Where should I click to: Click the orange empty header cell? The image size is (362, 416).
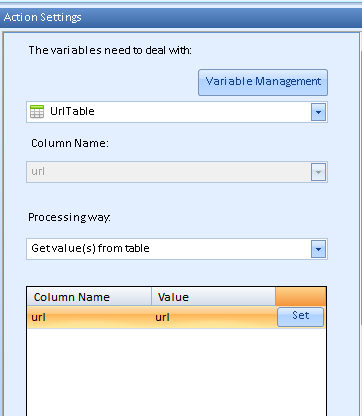tap(300, 296)
